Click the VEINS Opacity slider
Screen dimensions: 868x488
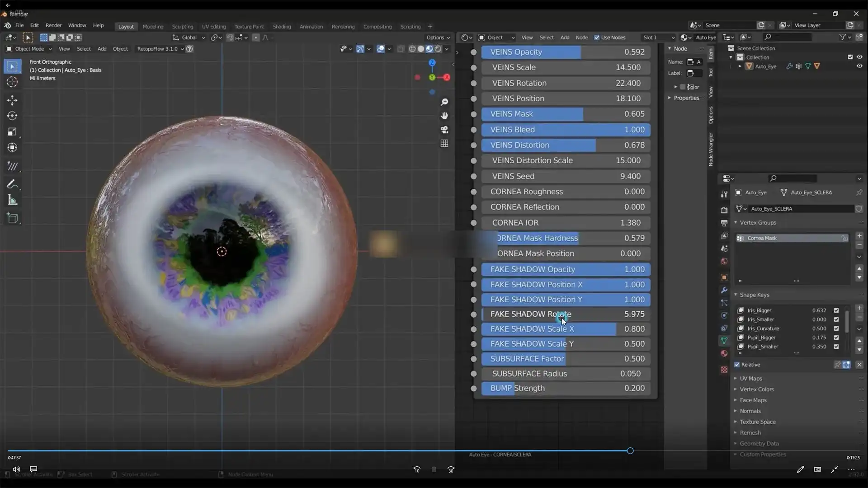tap(565, 52)
